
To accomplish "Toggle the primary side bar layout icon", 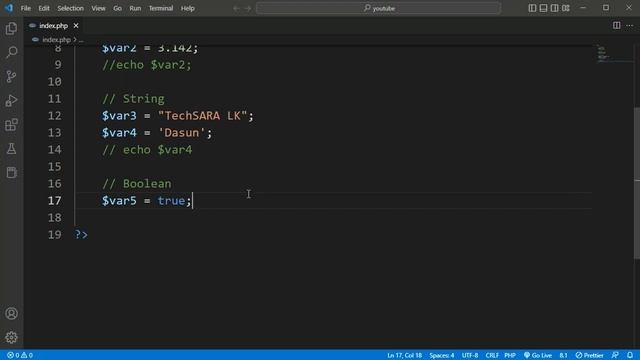I will pos(532,8).
